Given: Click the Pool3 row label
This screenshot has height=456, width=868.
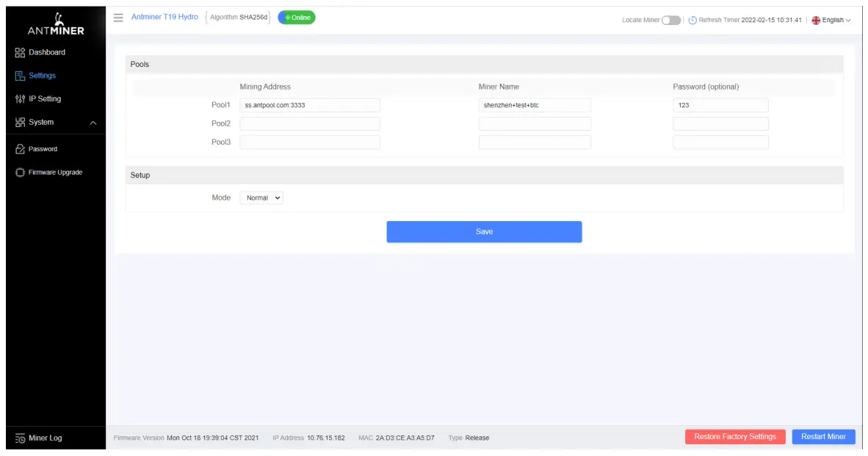Looking at the screenshot, I should tap(220, 142).
